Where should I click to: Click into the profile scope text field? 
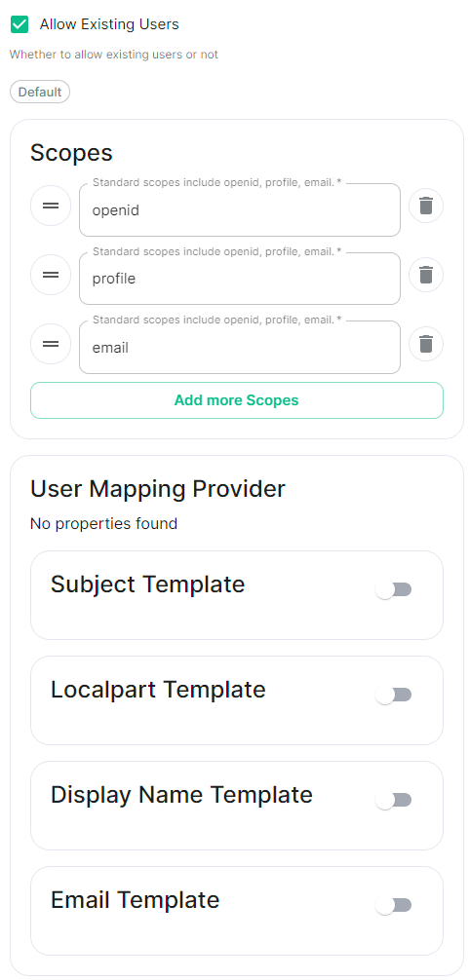point(240,279)
